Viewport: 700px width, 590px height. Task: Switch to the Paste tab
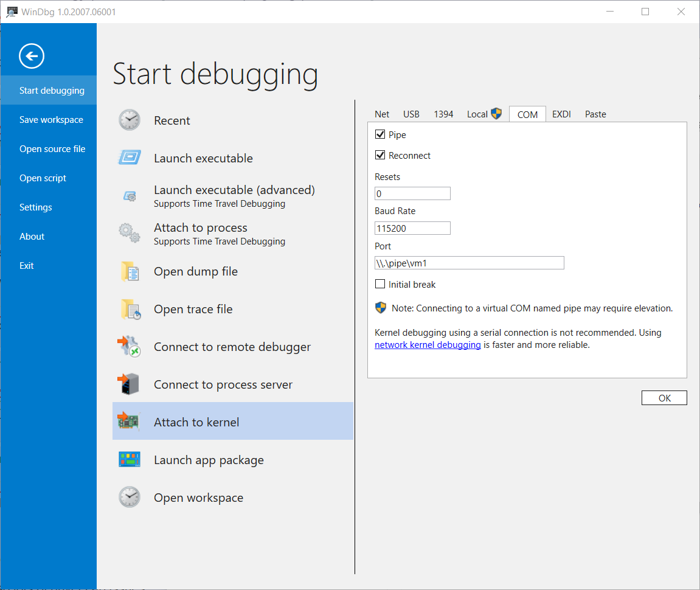coord(595,114)
